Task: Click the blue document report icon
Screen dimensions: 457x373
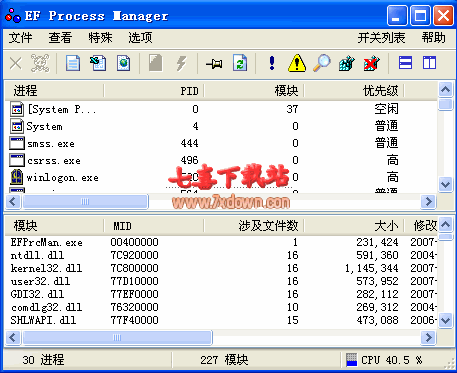Action: click(x=73, y=63)
